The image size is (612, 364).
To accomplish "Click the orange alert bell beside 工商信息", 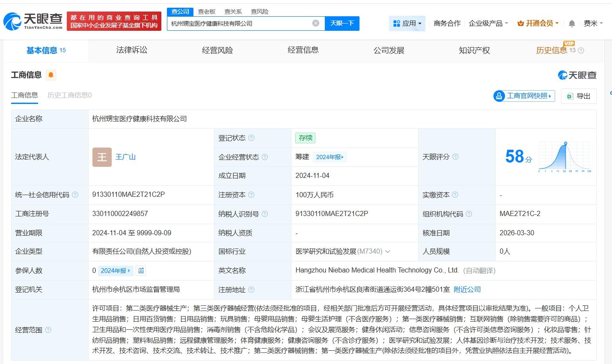I will pos(51,75).
